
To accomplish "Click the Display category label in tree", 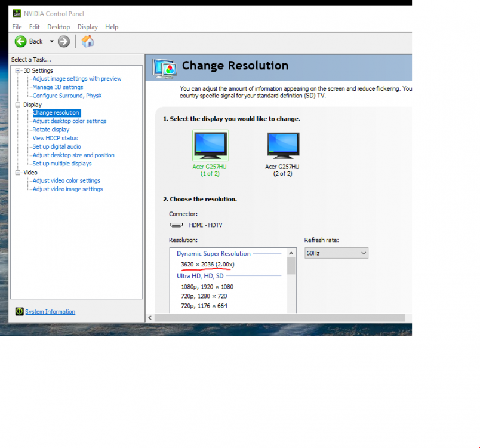I will pos(32,105).
